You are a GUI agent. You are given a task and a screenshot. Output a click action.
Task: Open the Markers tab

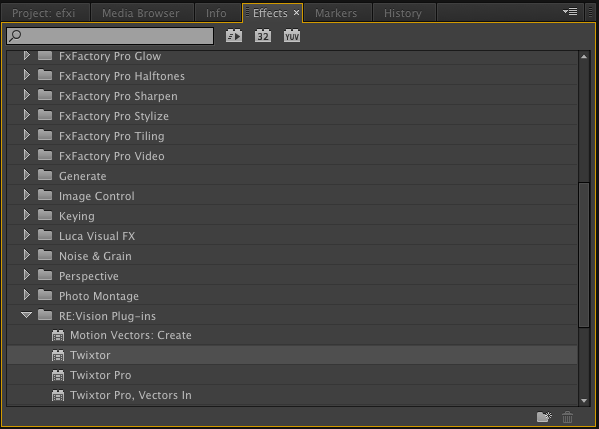tap(337, 13)
